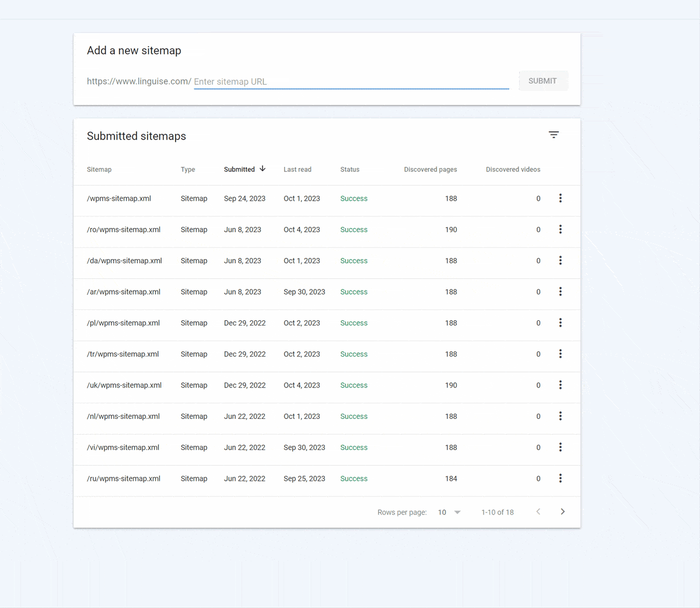Screen dimensions: 700x608
Task: Click the Submitted sitemaps heading
Action: 136,136
